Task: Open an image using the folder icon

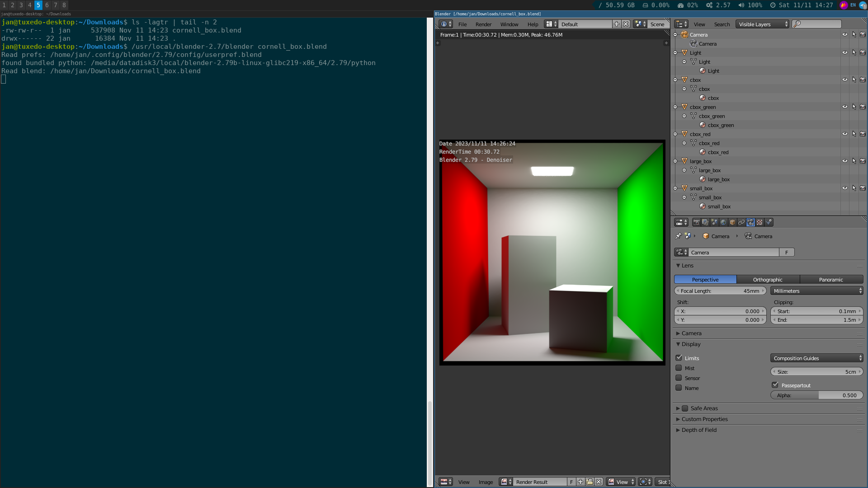Action: [590, 482]
